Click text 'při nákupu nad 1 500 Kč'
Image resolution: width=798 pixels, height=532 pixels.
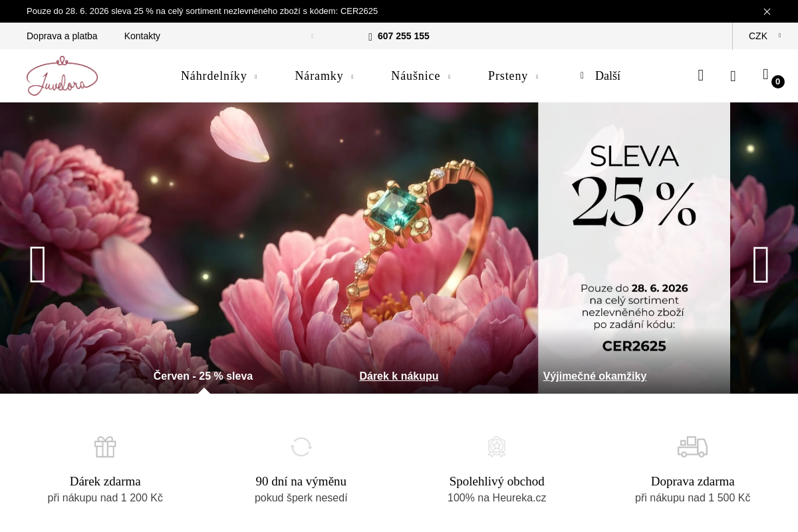click(693, 498)
